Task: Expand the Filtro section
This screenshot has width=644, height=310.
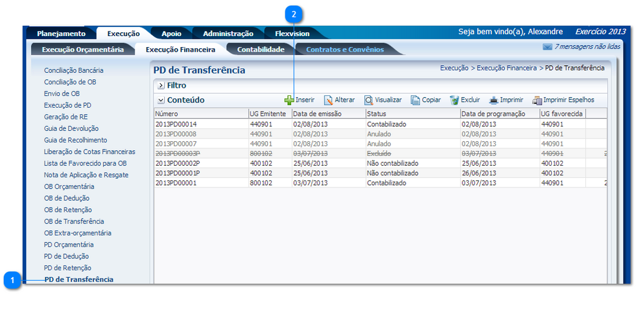Action: 161,85
